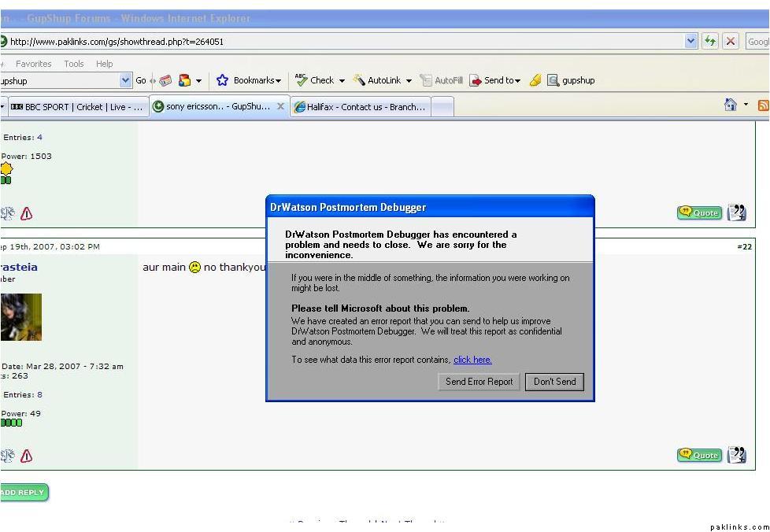Click the Refresh button beside the address bar
Screen dimensions: 770x532
point(711,41)
